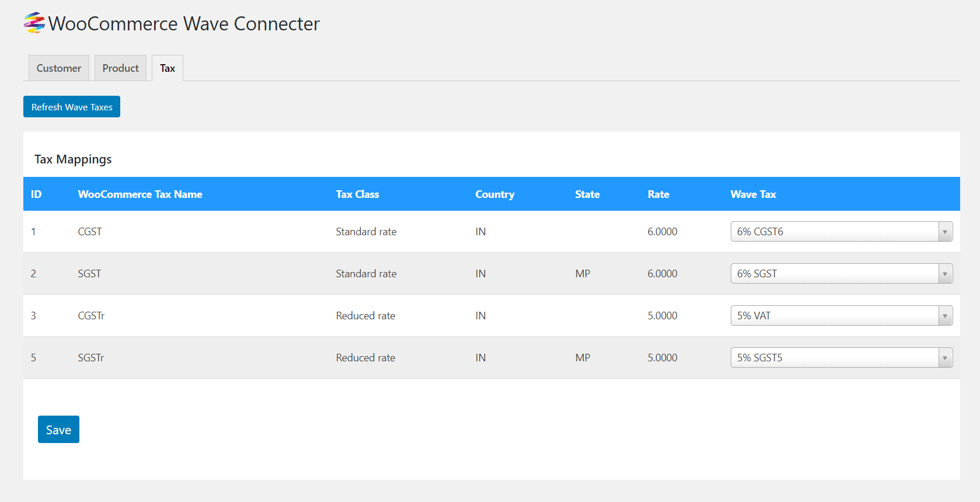Click the dropdown arrow for CGSTr row
The width and height of the screenshot is (980, 502).
tap(945, 316)
